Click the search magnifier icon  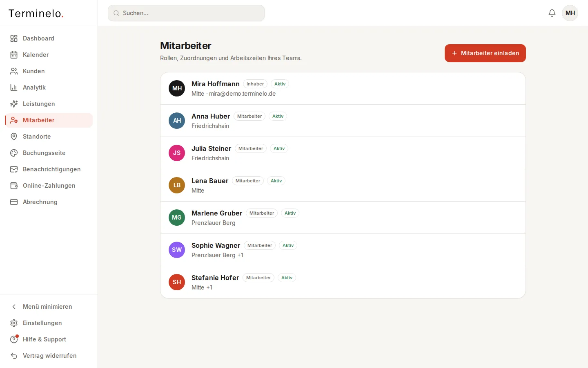pos(116,13)
